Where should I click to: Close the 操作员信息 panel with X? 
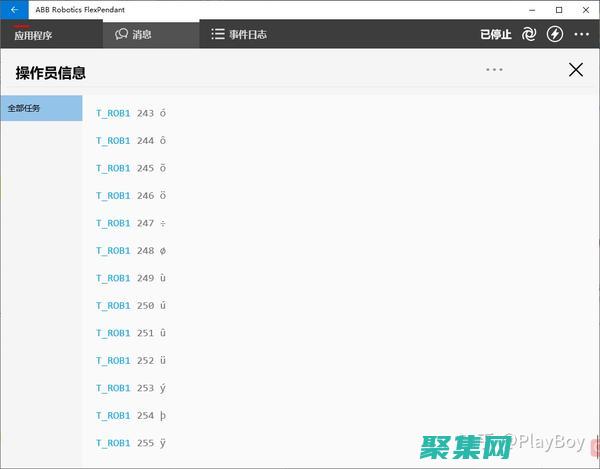coord(575,69)
